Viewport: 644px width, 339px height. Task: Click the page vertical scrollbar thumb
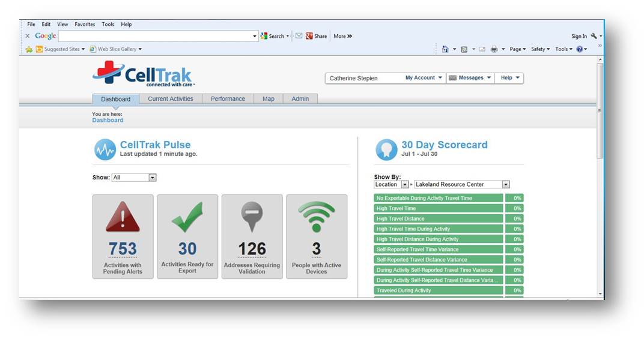600,111
